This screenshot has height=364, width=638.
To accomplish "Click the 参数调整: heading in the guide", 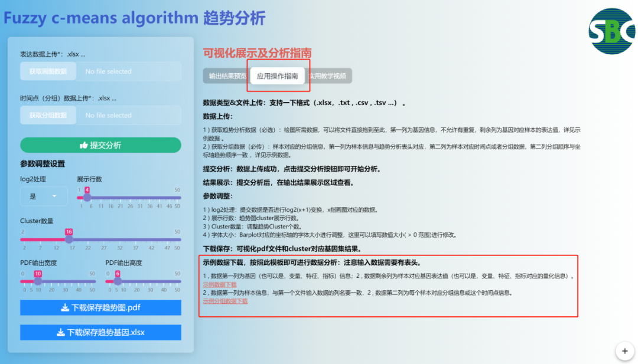I will (x=217, y=196).
